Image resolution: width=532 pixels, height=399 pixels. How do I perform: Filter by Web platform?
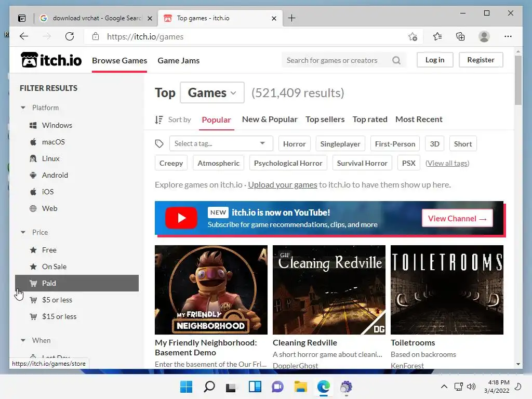click(x=49, y=208)
